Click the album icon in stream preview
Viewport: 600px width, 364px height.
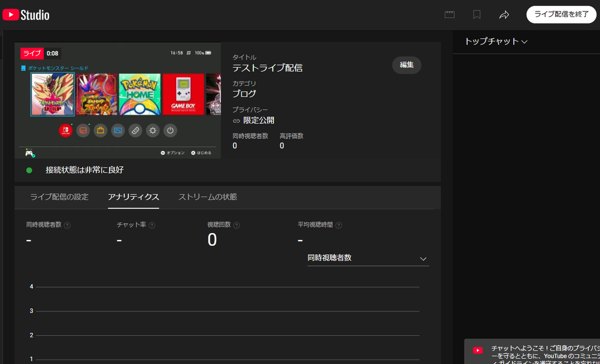[x=118, y=130]
